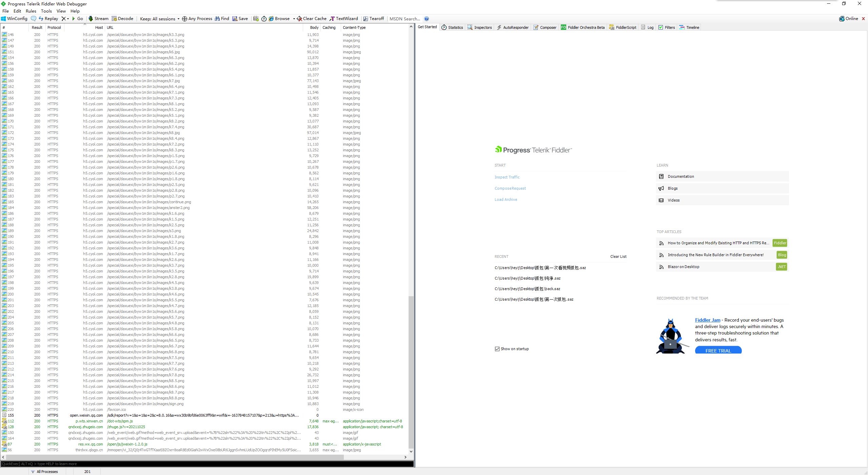The image size is (868, 475).
Task: Open the help question mark icon
Action: [x=427, y=19]
